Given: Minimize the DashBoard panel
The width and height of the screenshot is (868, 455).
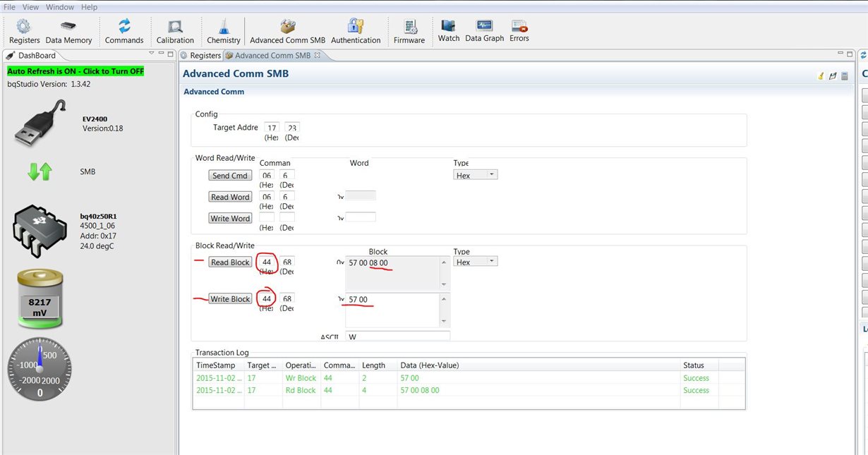Looking at the screenshot, I should pyautogui.click(x=162, y=54).
